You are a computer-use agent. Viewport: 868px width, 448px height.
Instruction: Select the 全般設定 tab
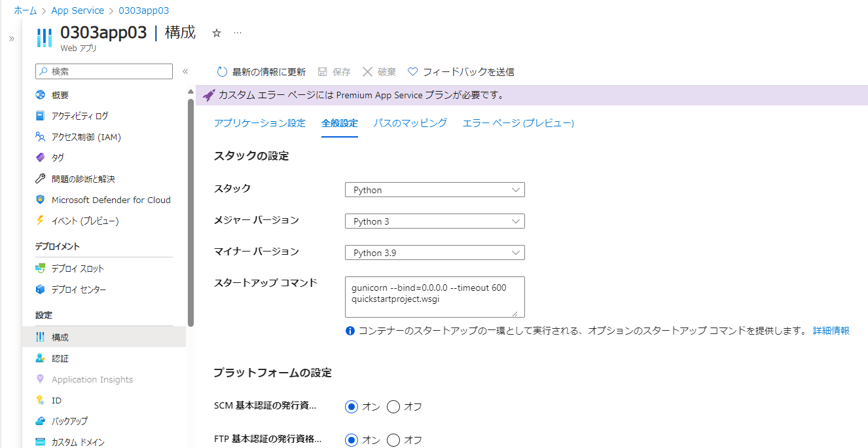click(340, 123)
